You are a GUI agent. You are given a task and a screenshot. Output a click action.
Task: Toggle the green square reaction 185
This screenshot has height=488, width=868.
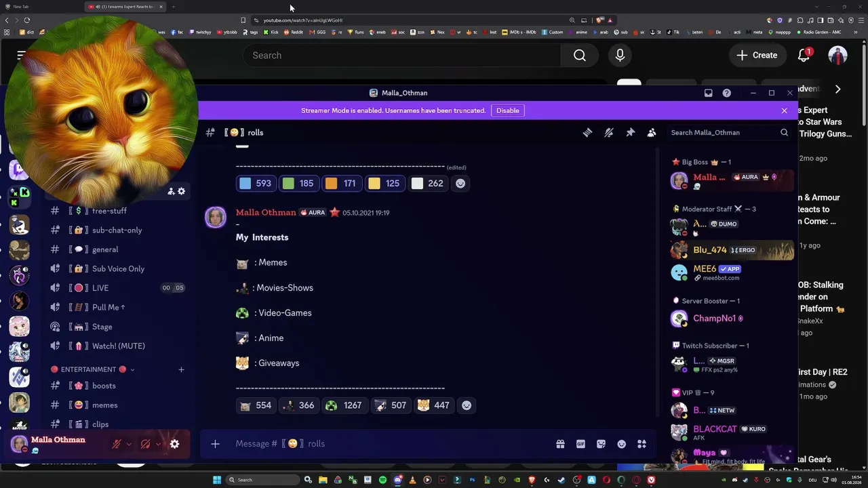click(298, 183)
